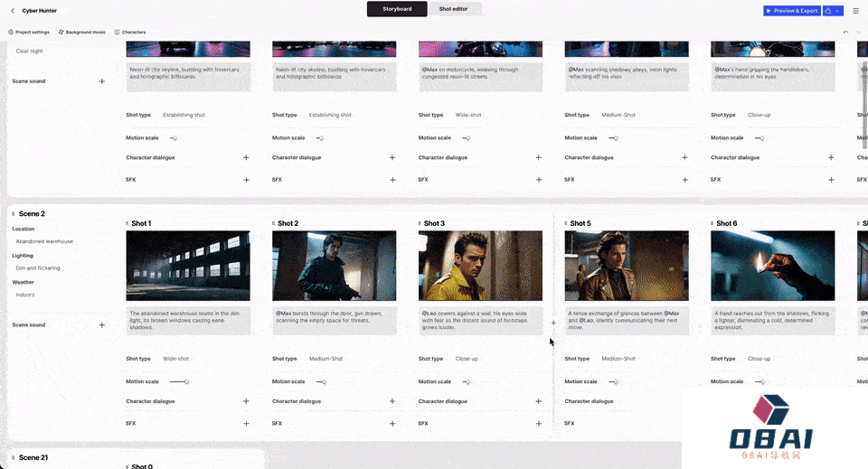Screen dimensions: 868x469
Task: Add a Scene sound to Scene 2
Action: [x=101, y=324]
